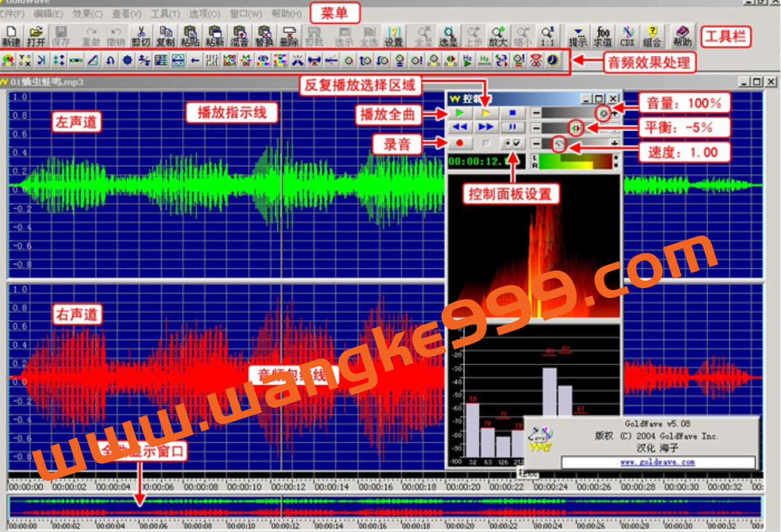The width and height of the screenshot is (781, 532).
Task: Open the CDX tool from the toolbar
Action: 627,35
